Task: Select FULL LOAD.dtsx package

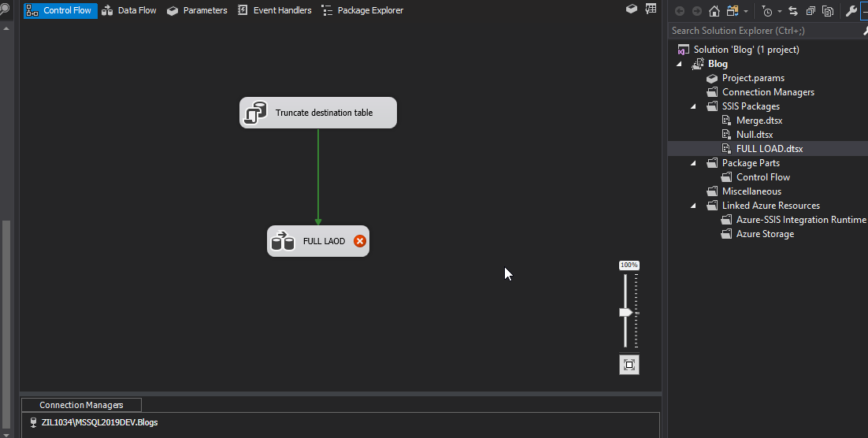Action: click(770, 148)
